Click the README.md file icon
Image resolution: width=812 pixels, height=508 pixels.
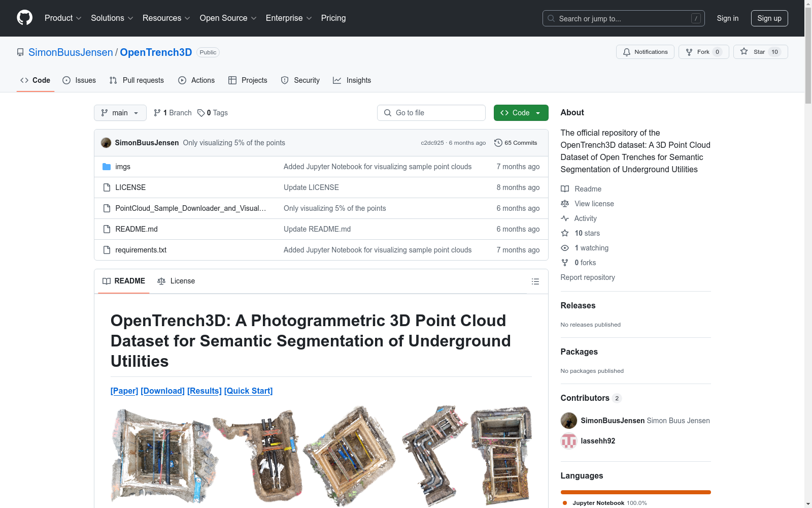click(107, 229)
